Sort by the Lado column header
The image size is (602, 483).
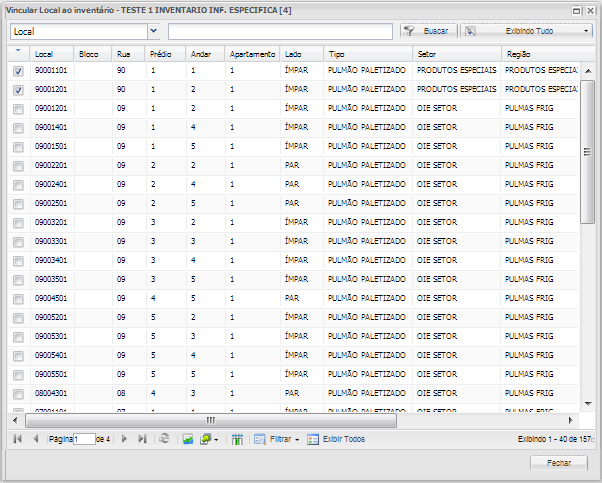point(302,54)
